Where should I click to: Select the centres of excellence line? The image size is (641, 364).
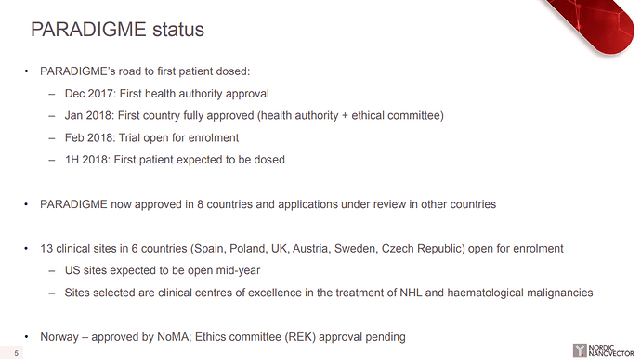pos(329,292)
